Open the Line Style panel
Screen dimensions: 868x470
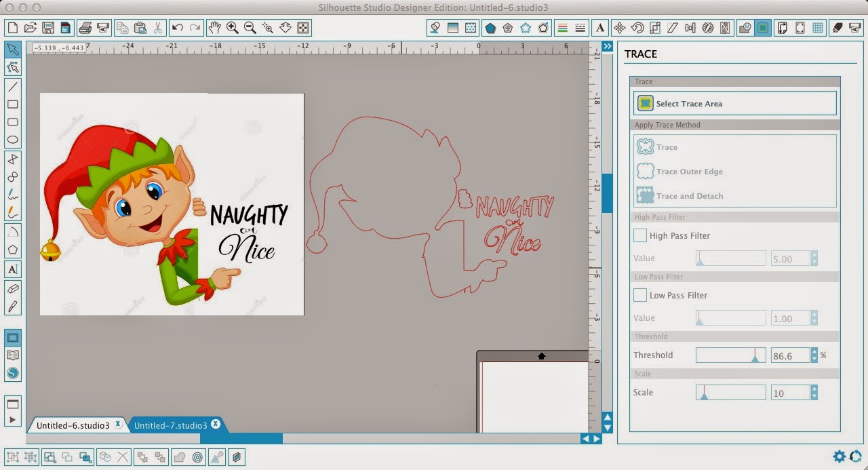click(x=580, y=28)
